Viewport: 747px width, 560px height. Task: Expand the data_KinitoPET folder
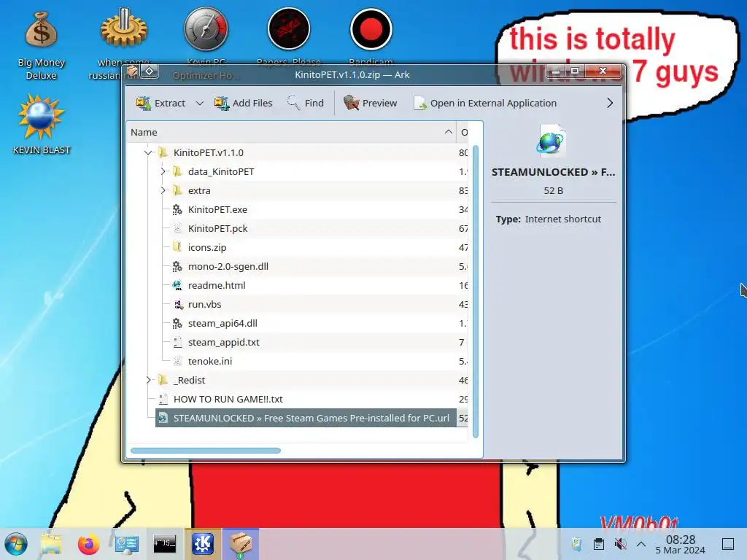click(163, 171)
